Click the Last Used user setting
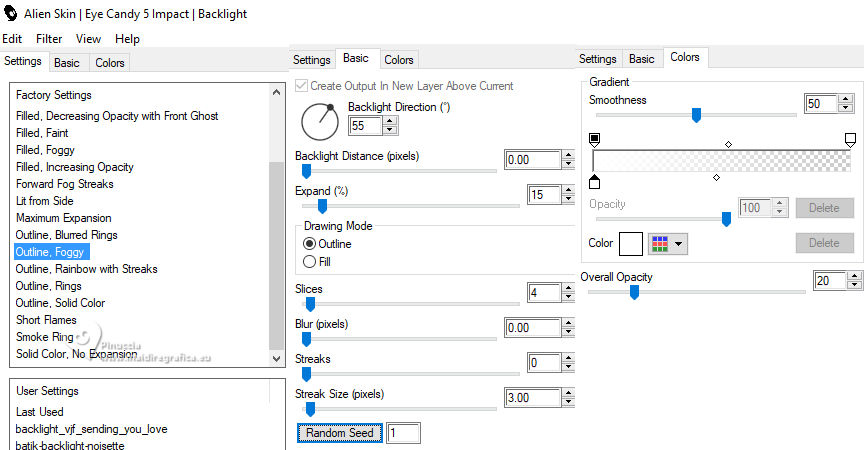864x450 pixels. point(40,412)
